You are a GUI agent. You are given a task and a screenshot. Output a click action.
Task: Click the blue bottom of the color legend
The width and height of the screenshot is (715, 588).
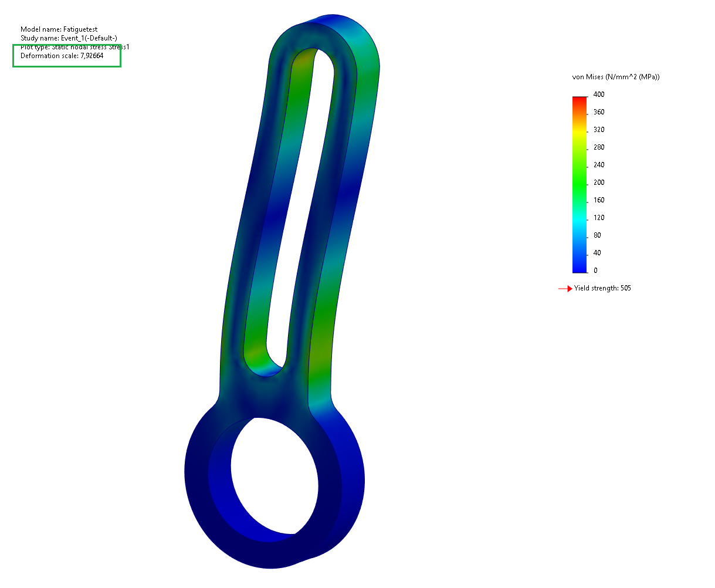580,268
